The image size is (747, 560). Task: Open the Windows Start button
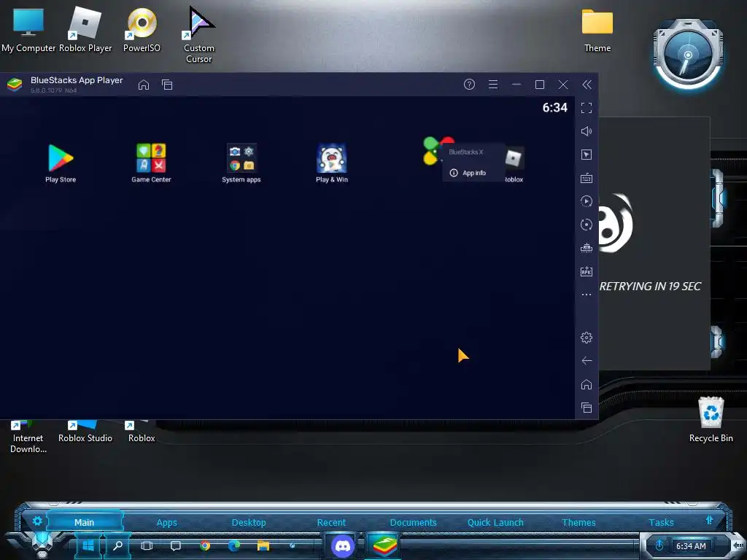coord(88,545)
